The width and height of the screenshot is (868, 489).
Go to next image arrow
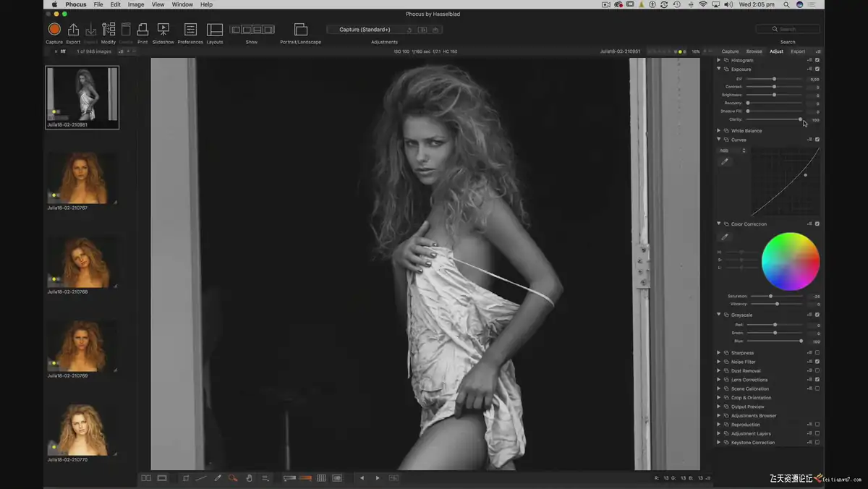tap(378, 478)
